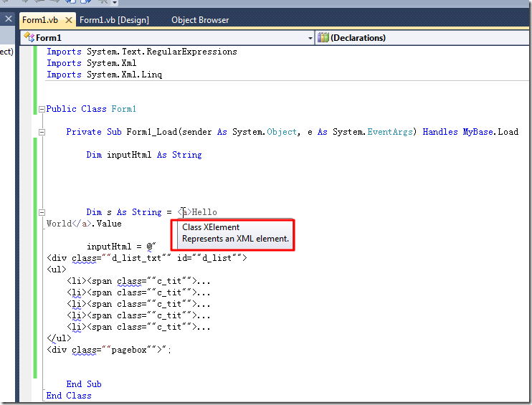Click MyBase.Load in the Handles clause
Screen dimensions: 532x405
click(490, 132)
